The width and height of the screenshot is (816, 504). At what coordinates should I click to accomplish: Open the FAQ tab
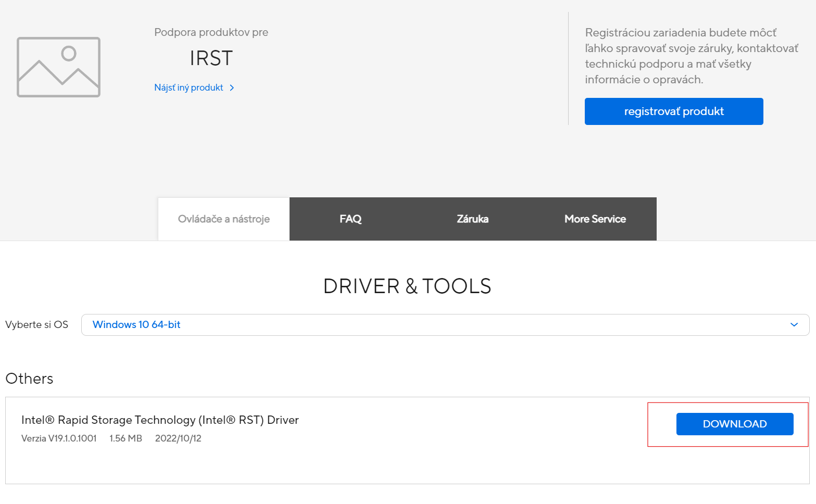(350, 219)
